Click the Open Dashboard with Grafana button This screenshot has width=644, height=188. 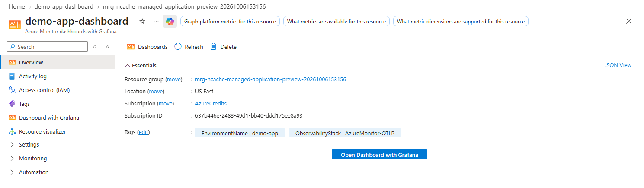379,155
